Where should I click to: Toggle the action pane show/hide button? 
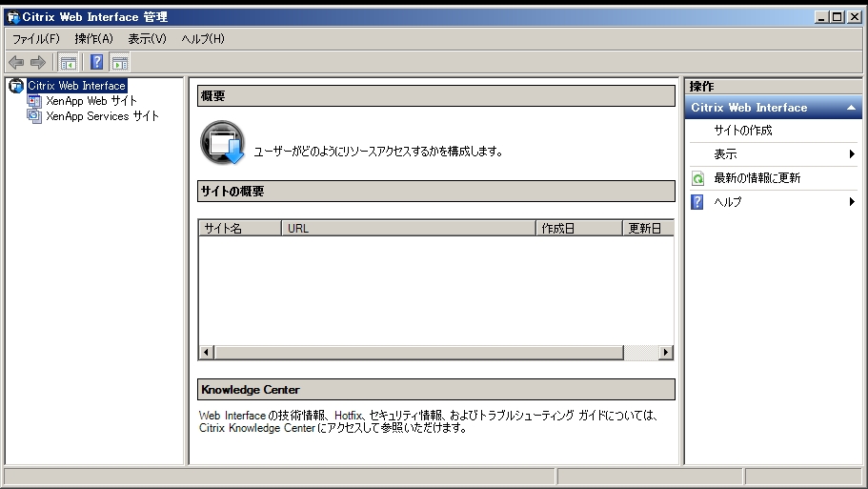[119, 62]
